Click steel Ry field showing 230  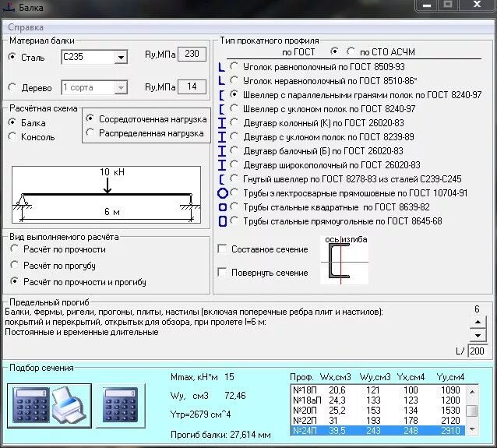tap(192, 54)
